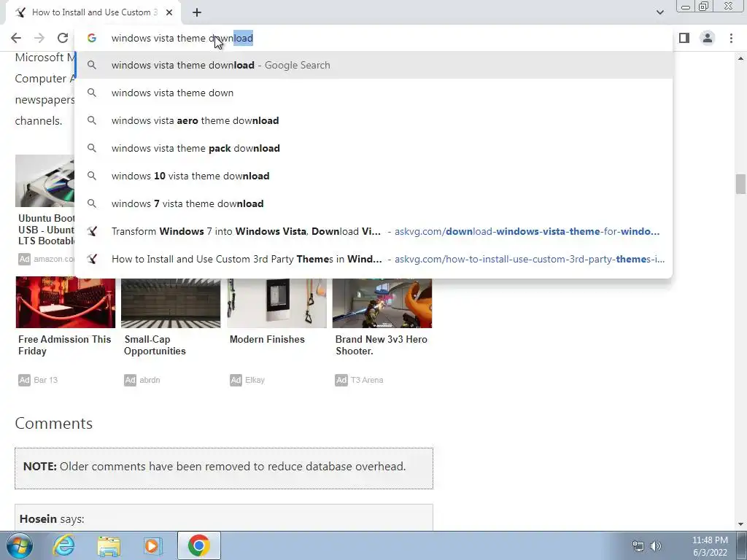The image size is (747, 560).
Task: Click the Ad badge beside 'abrdn'
Action: [x=130, y=380]
